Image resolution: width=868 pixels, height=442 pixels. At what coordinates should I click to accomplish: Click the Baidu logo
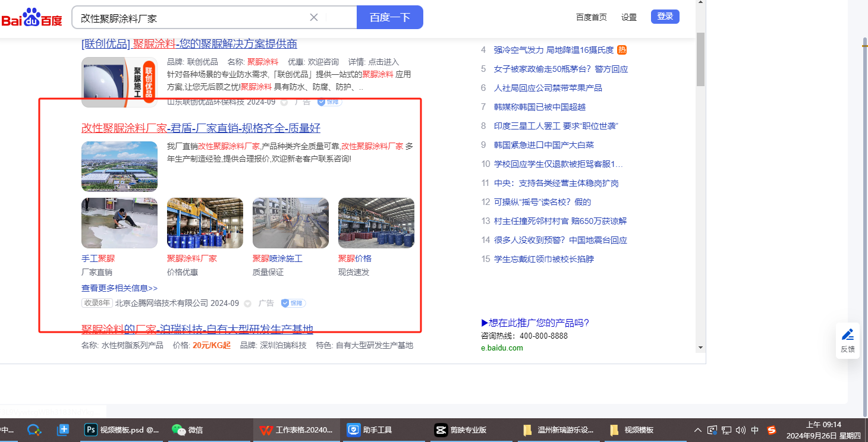point(32,18)
